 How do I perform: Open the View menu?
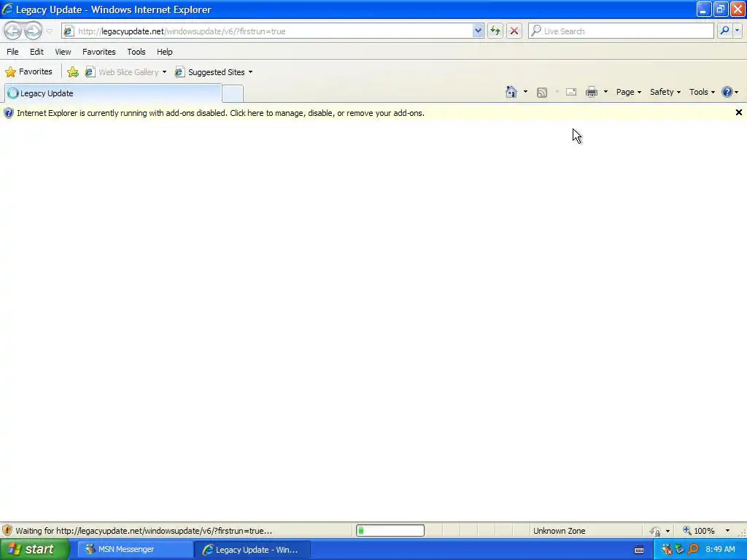click(63, 52)
